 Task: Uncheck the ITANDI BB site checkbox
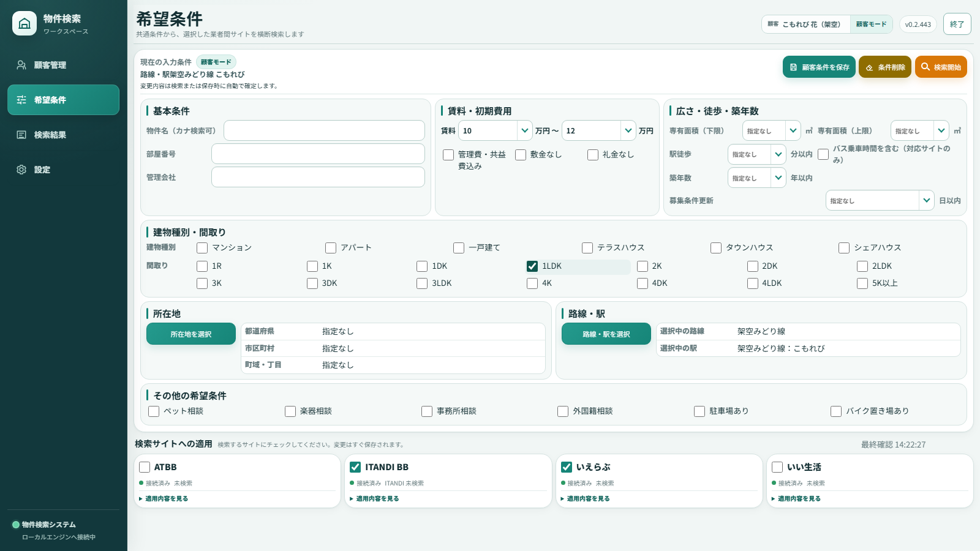(355, 467)
